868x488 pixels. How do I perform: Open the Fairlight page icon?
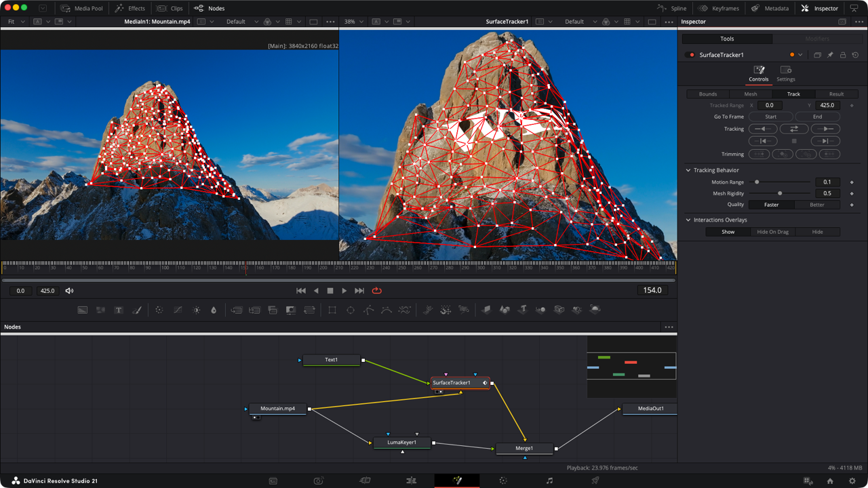549,481
